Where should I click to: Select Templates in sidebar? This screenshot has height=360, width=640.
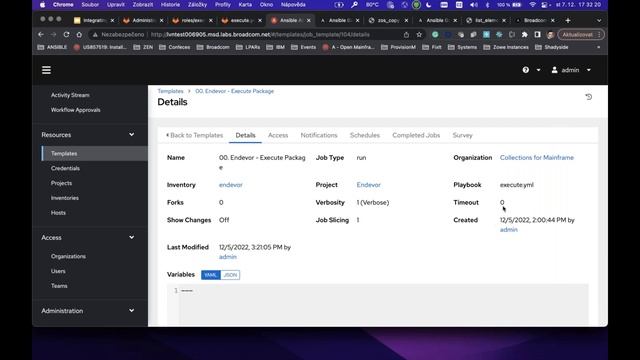coord(95,153)
